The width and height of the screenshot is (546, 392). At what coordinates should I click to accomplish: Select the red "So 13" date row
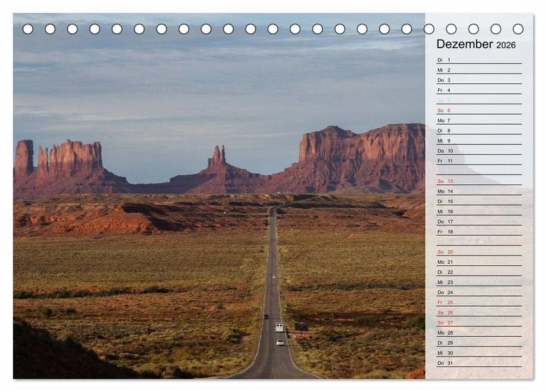(x=479, y=181)
